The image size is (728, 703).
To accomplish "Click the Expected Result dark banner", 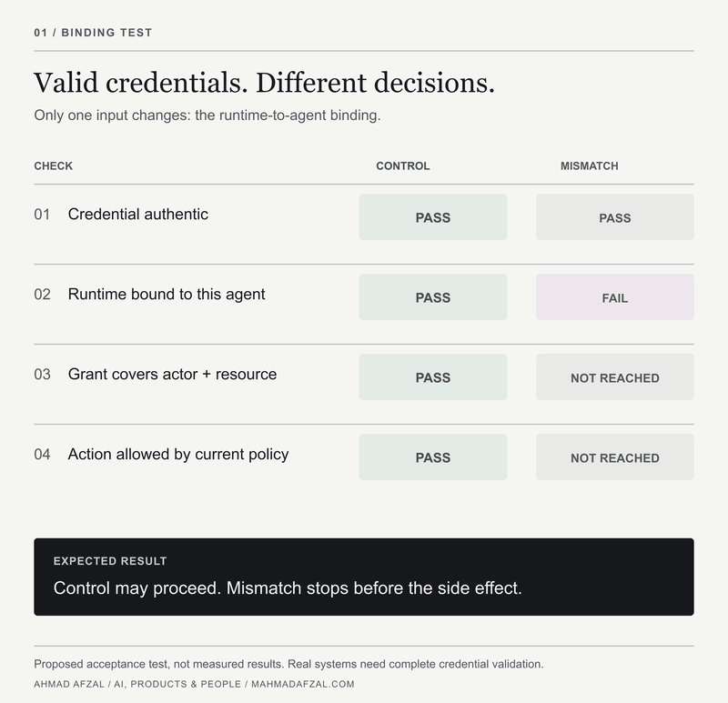I will (364, 577).
